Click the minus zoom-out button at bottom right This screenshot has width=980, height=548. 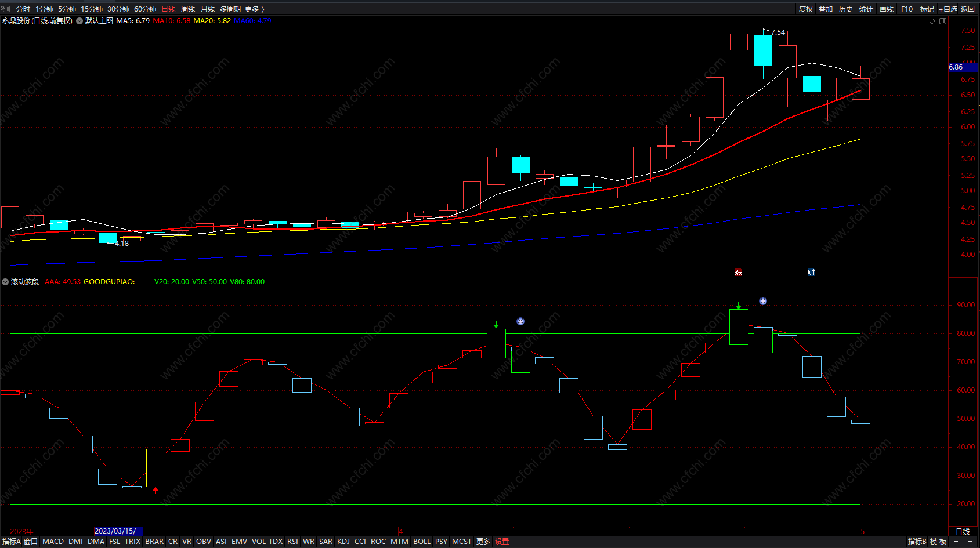point(970,542)
